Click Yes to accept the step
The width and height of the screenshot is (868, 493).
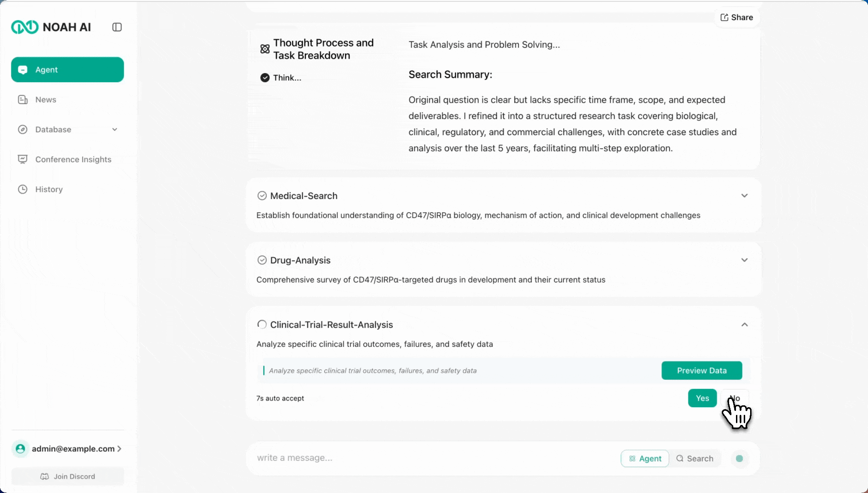(x=702, y=398)
